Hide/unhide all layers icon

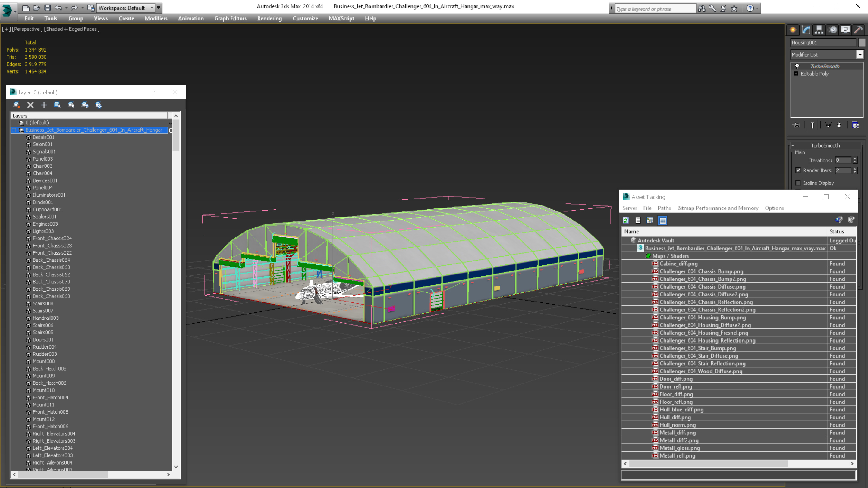click(85, 105)
